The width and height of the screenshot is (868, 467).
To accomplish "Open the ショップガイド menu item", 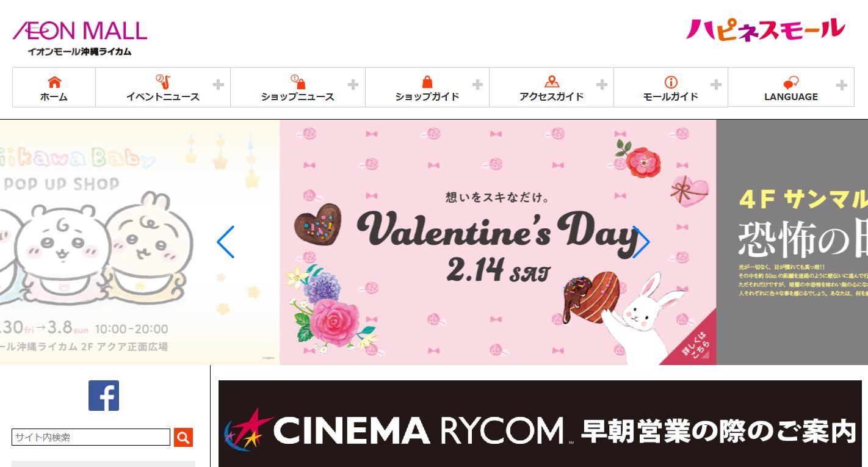I will pyautogui.click(x=427, y=96).
